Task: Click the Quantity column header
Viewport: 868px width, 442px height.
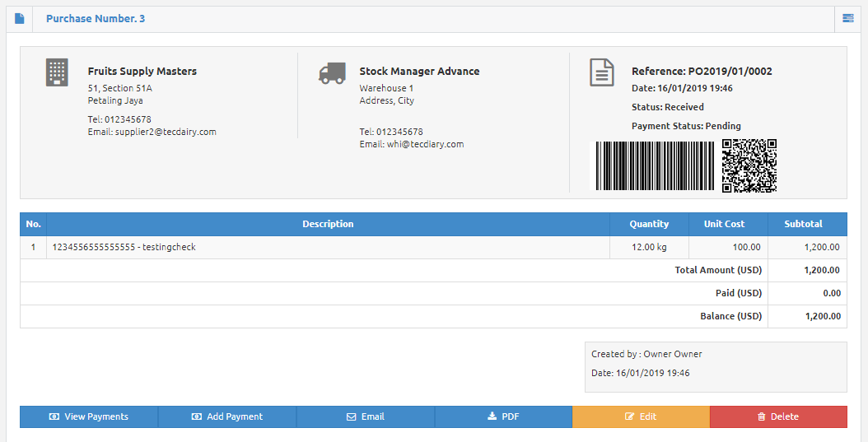Action: (649, 224)
